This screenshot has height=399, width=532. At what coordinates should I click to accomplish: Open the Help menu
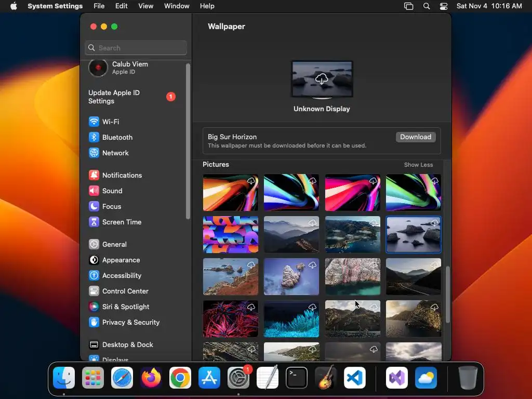207,6
